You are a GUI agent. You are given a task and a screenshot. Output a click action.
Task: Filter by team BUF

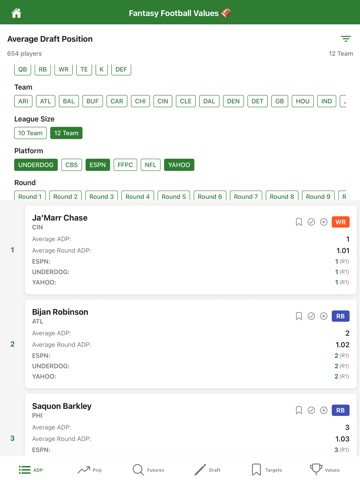[93, 101]
